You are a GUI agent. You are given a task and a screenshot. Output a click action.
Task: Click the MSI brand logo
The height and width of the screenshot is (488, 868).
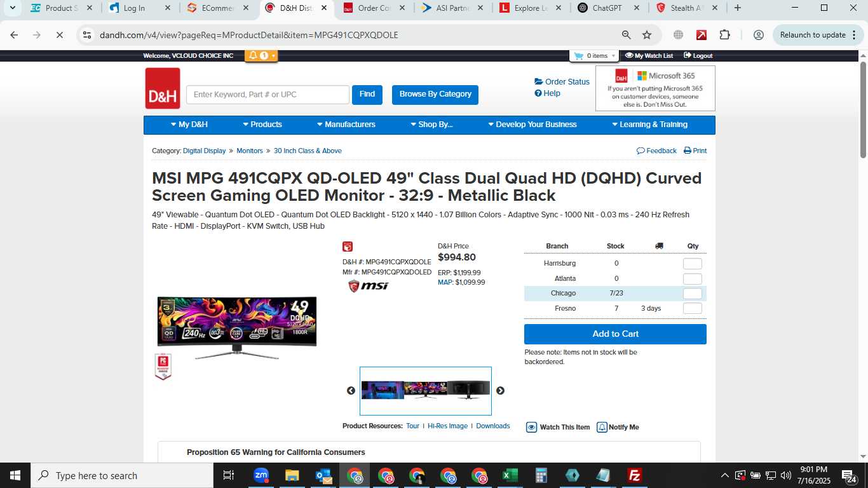coord(369,286)
